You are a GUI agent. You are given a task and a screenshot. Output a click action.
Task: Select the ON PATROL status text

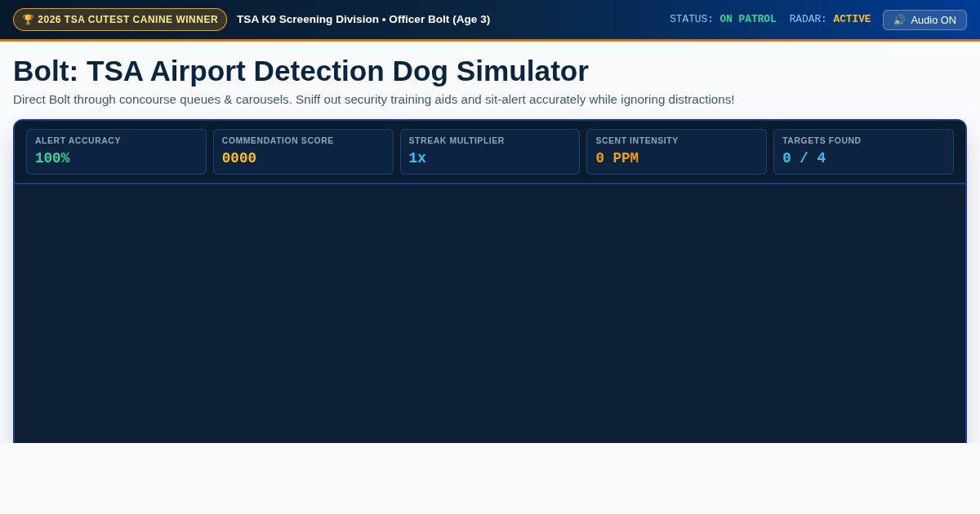point(748,19)
